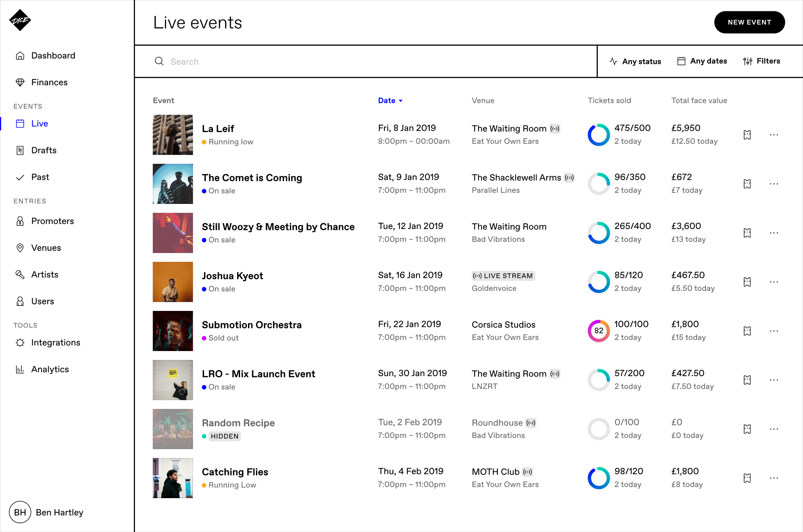This screenshot has height=532, width=803.
Task: Click the NEW EVENT button
Action: (x=749, y=22)
